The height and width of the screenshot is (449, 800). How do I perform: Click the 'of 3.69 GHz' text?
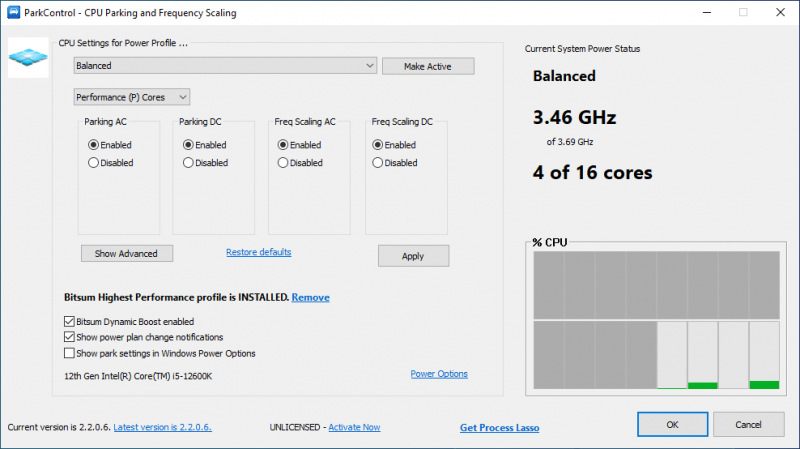pyautogui.click(x=570, y=142)
